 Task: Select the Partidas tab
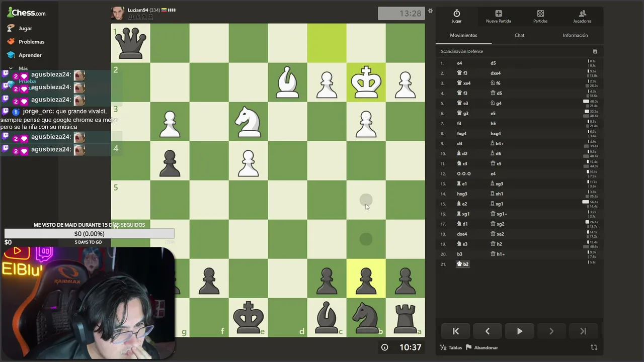[x=540, y=17]
